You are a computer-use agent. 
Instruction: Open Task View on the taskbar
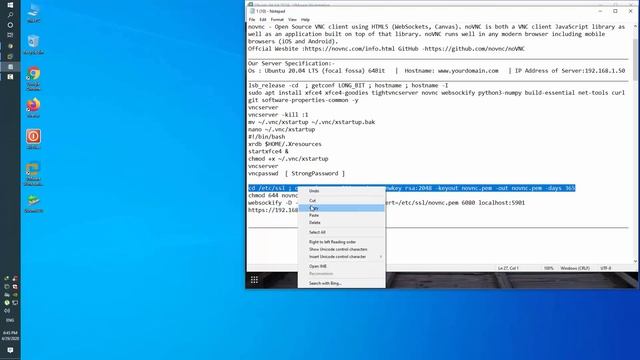click(x=10, y=35)
